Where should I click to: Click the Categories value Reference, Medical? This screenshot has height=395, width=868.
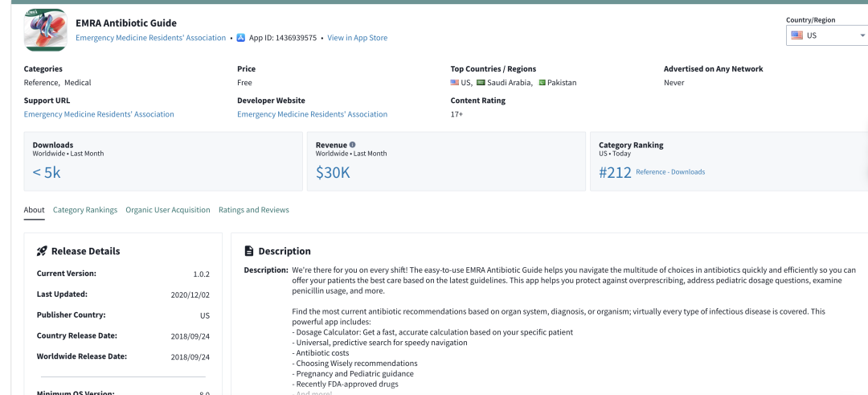pyautogui.click(x=58, y=83)
